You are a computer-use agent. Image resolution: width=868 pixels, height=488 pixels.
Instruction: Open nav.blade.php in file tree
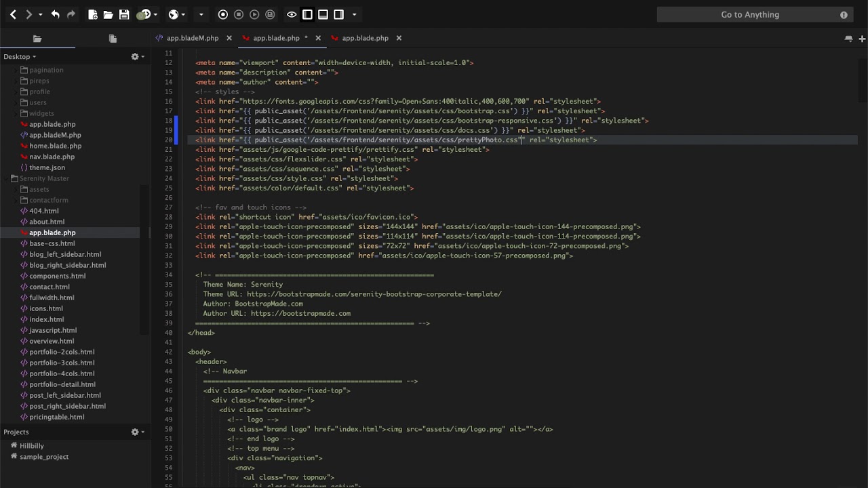pos(52,157)
